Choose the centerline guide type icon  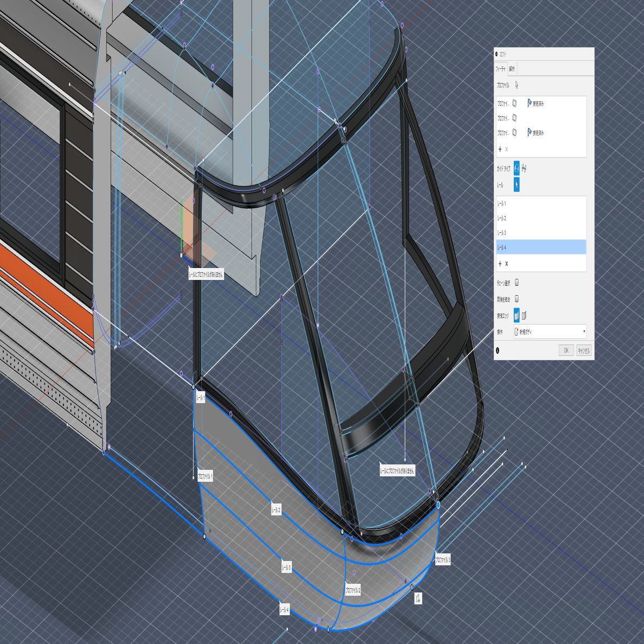point(524,168)
